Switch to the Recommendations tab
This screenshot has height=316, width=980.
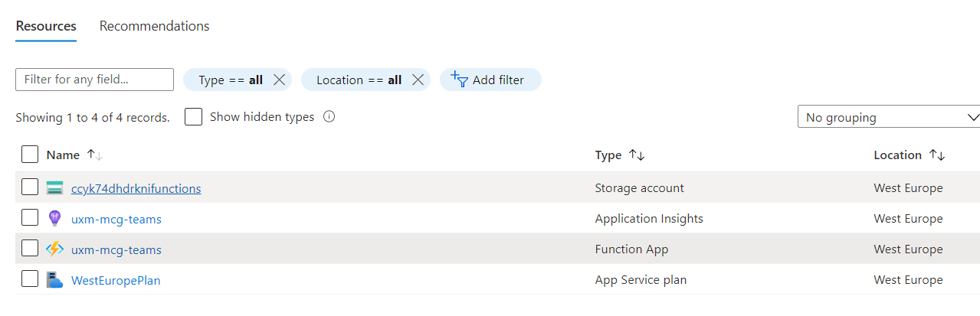point(154,26)
